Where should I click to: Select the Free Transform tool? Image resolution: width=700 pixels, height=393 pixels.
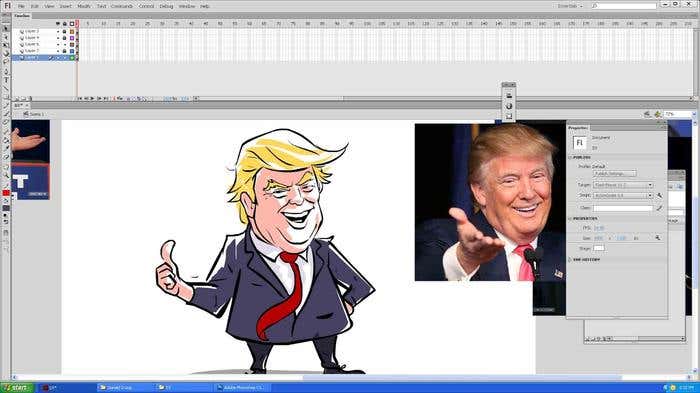click(x=6, y=45)
